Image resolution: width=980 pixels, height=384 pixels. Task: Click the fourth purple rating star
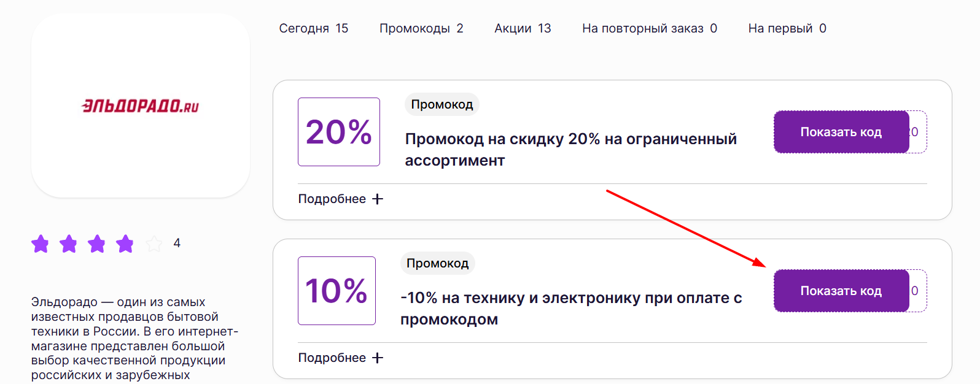125,244
